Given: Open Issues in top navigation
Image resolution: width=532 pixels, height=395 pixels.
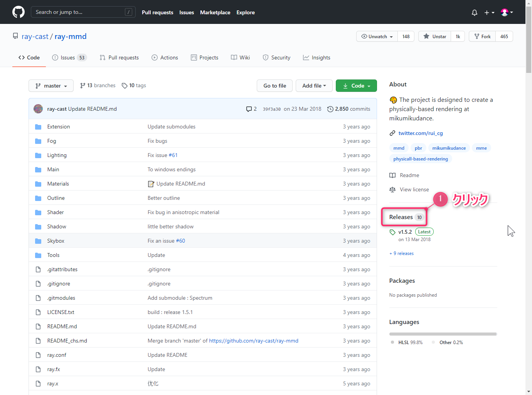Looking at the screenshot, I should point(187,12).
